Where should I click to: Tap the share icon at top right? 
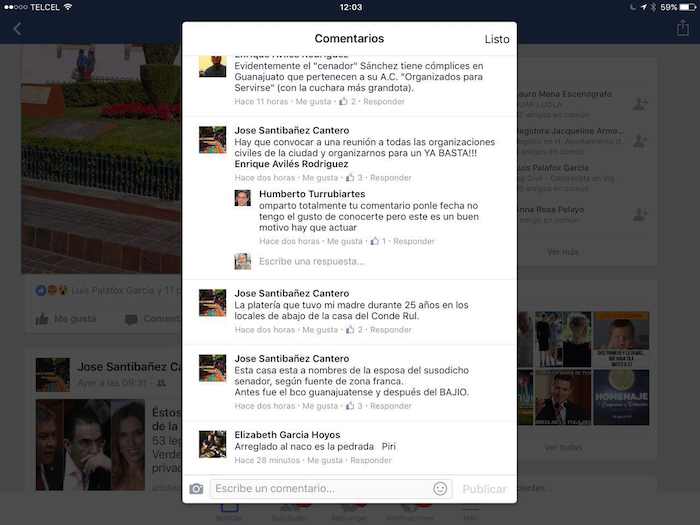point(683,29)
